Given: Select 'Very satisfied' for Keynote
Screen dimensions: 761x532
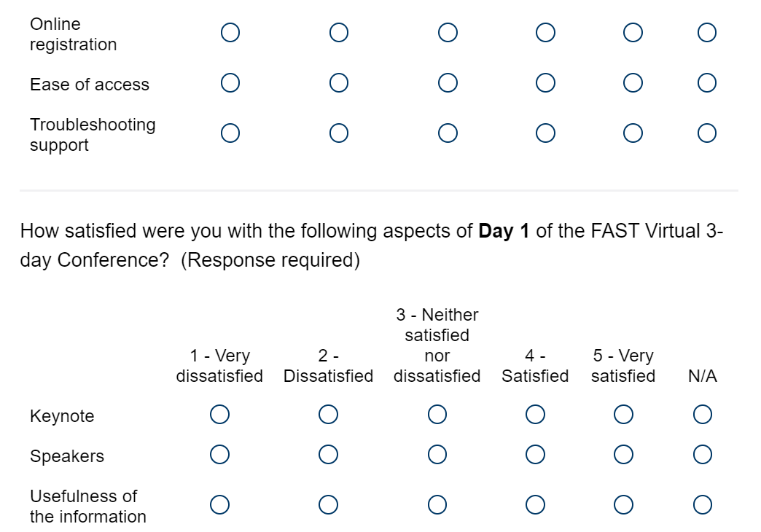Looking at the screenshot, I should point(623,415).
